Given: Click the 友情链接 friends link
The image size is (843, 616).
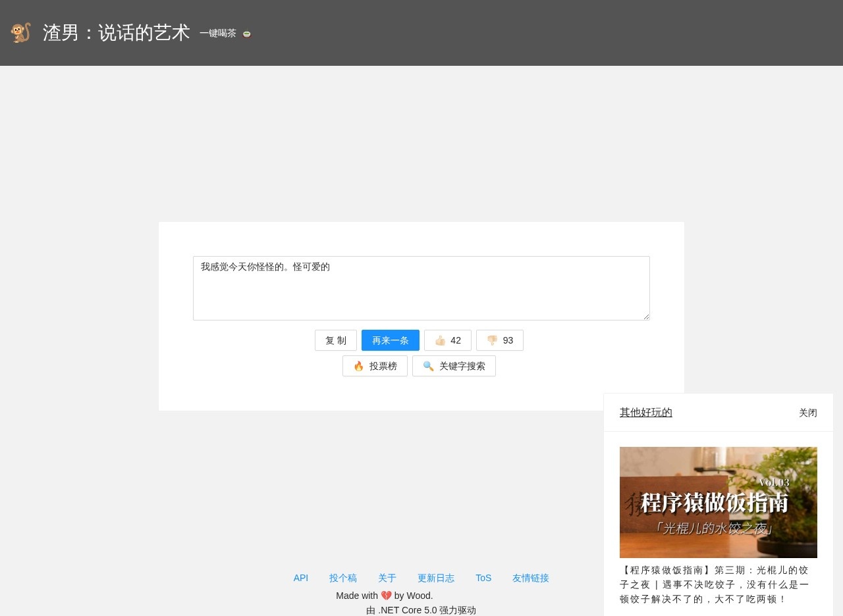Looking at the screenshot, I should click(x=531, y=578).
